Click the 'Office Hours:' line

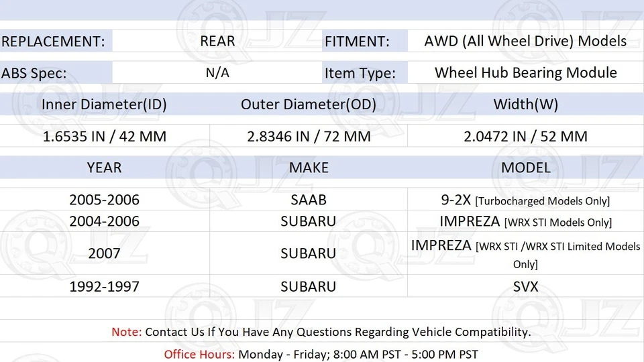point(321,354)
